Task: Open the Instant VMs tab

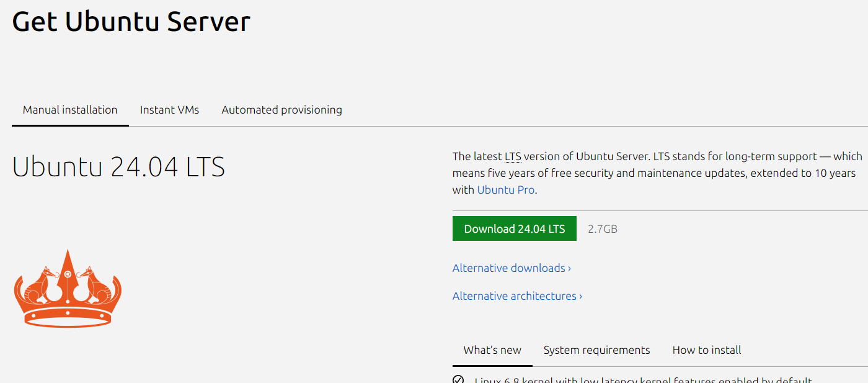Action: coord(169,110)
